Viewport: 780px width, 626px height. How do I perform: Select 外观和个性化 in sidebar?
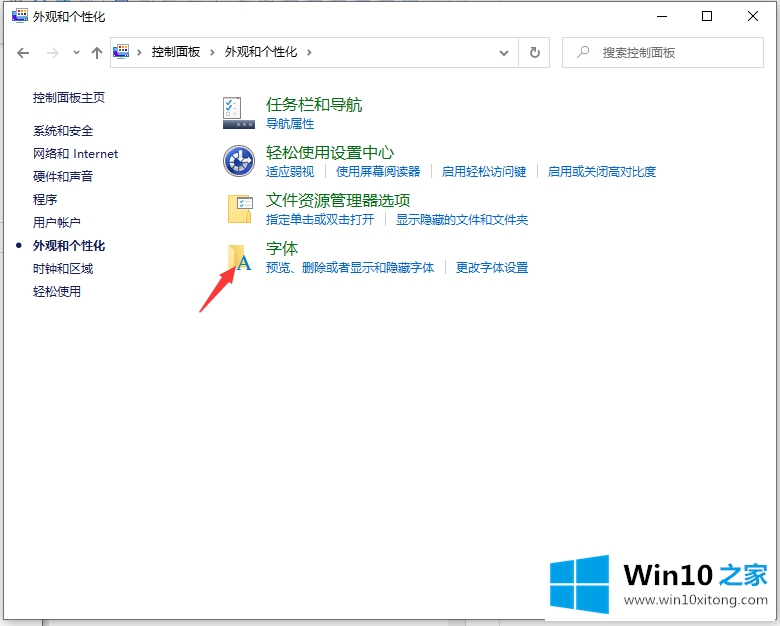coord(69,246)
